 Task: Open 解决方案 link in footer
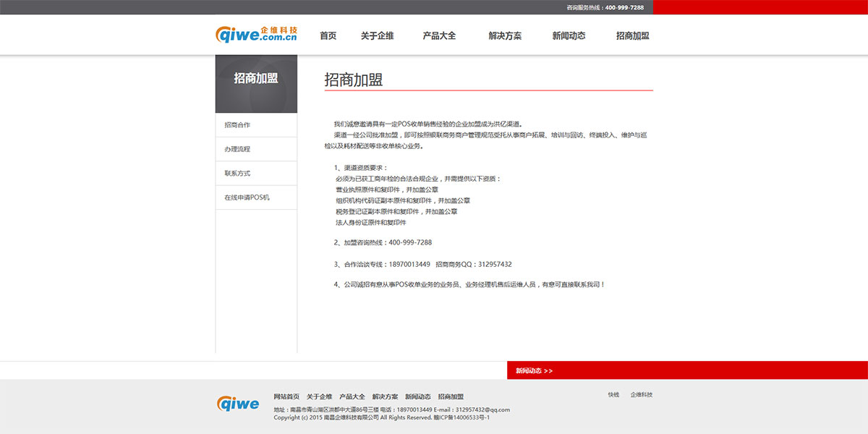(x=385, y=396)
